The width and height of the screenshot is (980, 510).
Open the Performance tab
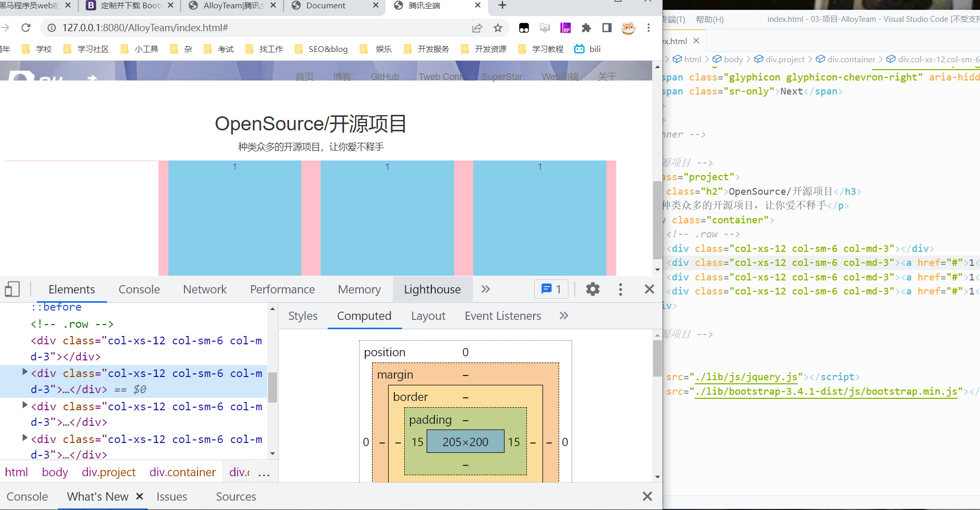[x=283, y=289]
